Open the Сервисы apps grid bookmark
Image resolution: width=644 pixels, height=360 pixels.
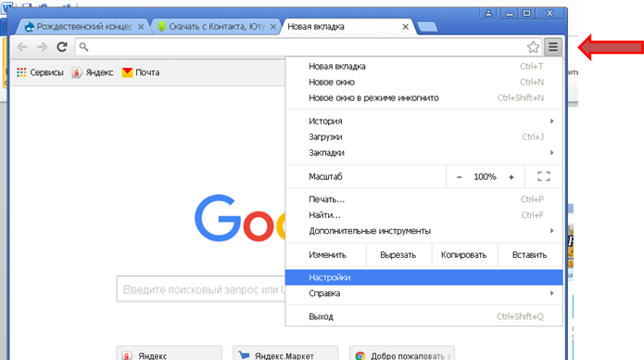tap(40, 72)
